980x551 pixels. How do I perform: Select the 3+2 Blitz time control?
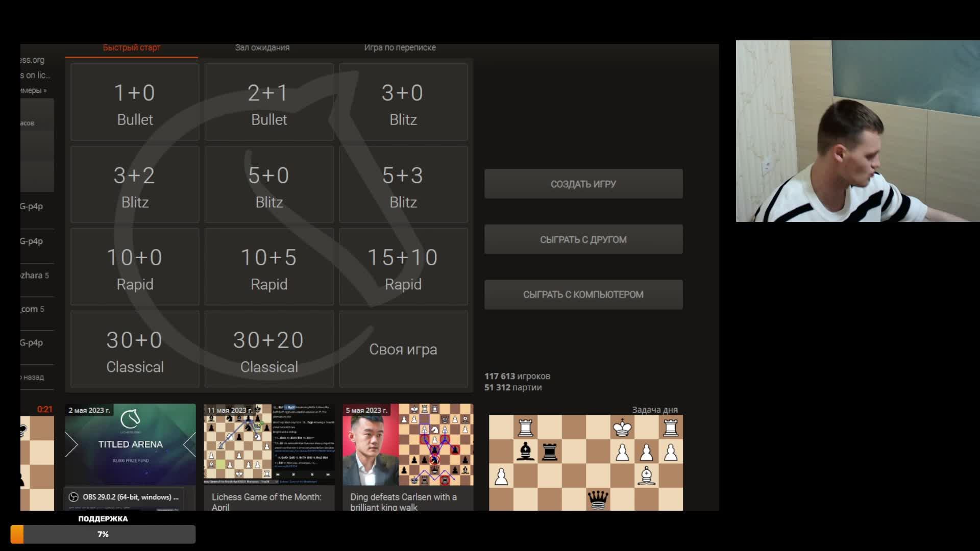pos(135,185)
